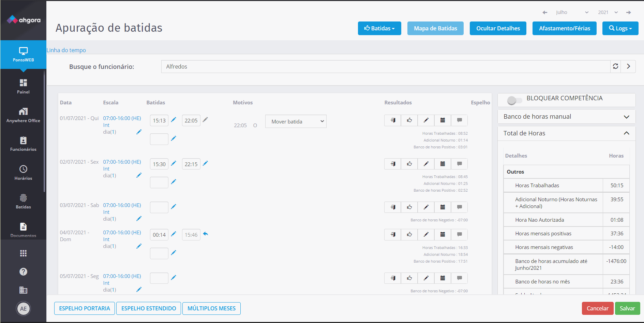Open the apps grid icon in sidebar
This screenshot has height=323, width=644.
[23, 253]
